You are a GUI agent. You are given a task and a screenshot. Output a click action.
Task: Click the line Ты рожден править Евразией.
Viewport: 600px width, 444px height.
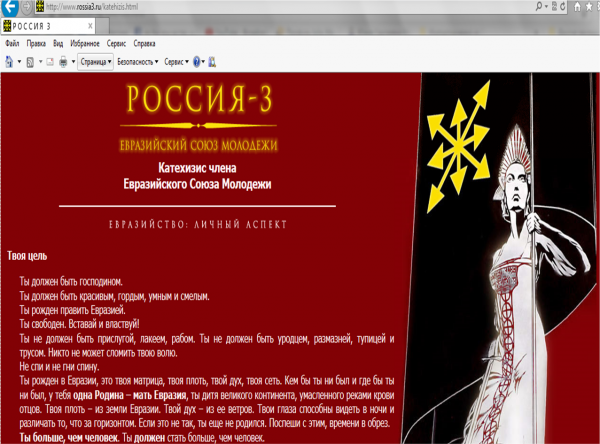[x=72, y=310]
